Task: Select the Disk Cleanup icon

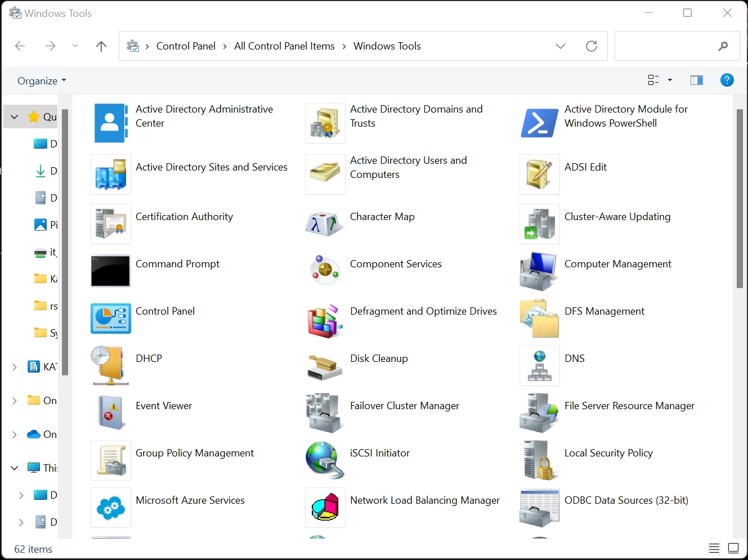Action: click(x=325, y=367)
